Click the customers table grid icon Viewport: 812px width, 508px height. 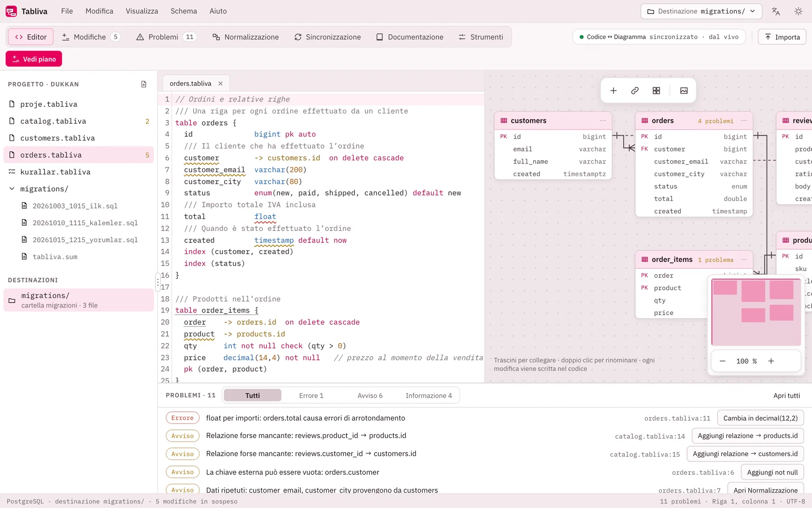[x=504, y=121]
